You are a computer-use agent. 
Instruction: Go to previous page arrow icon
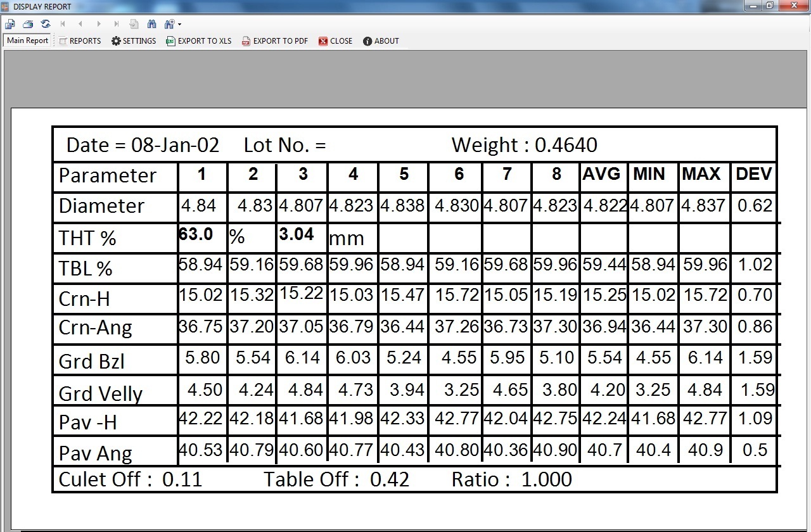click(x=80, y=24)
